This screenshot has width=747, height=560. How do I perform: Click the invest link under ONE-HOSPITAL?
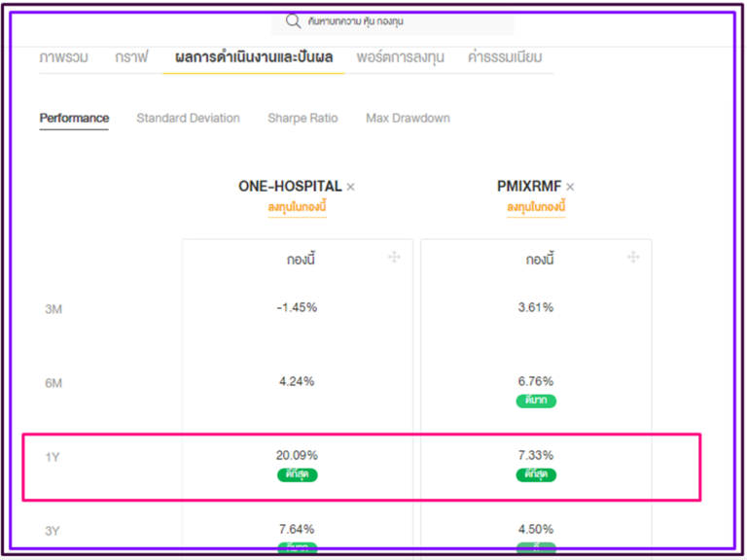(297, 207)
